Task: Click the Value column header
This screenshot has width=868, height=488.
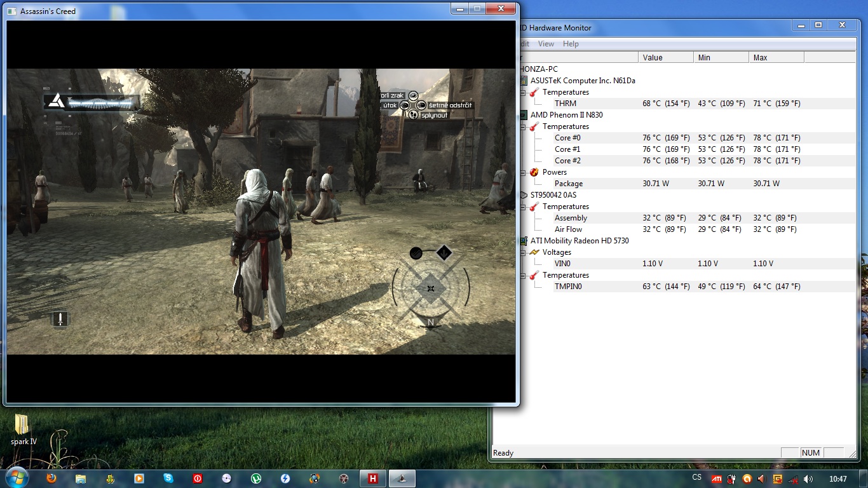Action: [665, 57]
